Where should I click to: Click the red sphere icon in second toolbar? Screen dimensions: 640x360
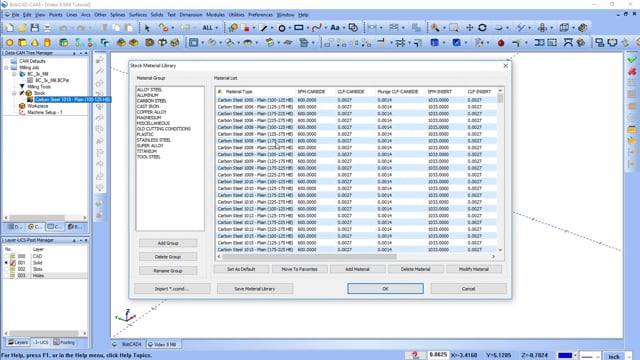(x=501, y=42)
